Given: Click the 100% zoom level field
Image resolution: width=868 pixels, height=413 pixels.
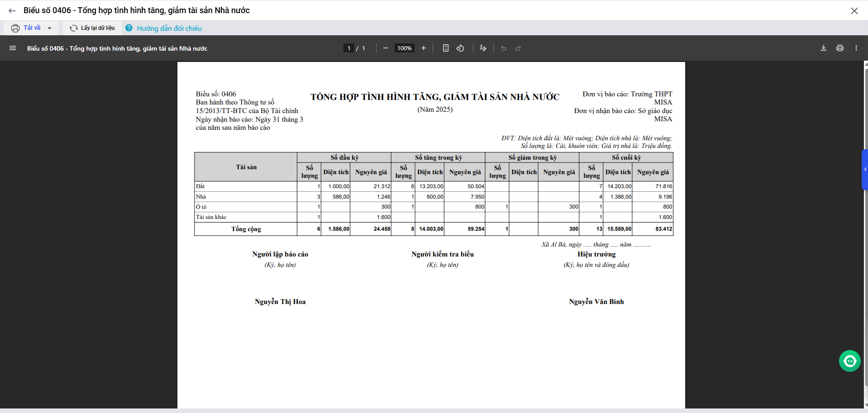Looking at the screenshot, I should pos(404,48).
